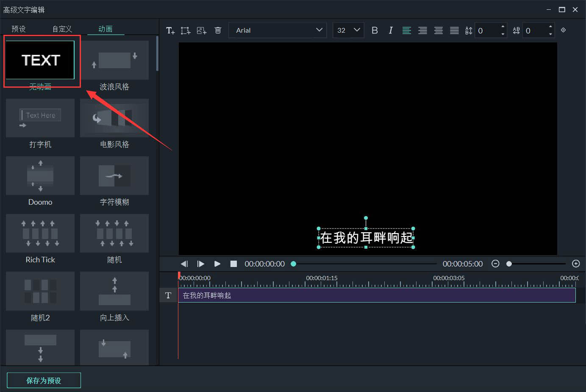The height and width of the screenshot is (392, 586).
Task: Click the keyframe diamond icon on the toolbar
Action: point(564,30)
